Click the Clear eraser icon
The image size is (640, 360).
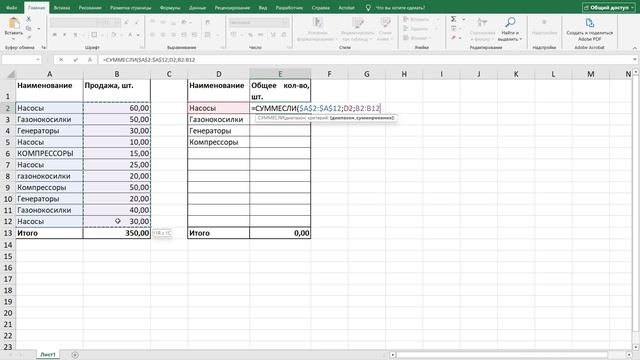453,38
